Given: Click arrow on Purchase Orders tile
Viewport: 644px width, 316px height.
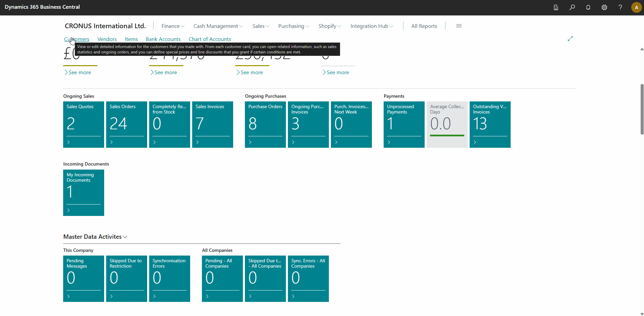Looking at the screenshot, I should (250, 142).
